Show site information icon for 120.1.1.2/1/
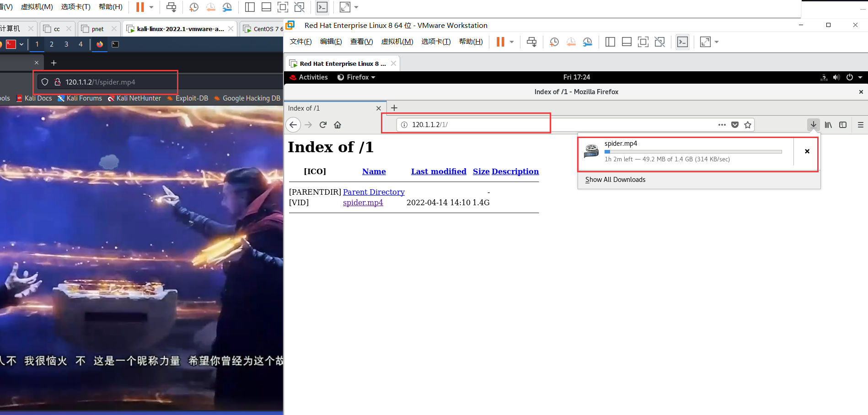The height and width of the screenshot is (415, 868). [404, 125]
